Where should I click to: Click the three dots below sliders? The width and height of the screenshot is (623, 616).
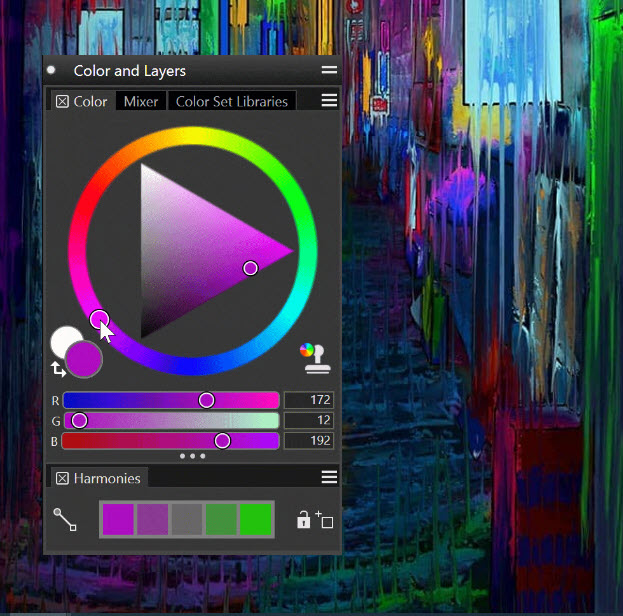coord(192,456)
